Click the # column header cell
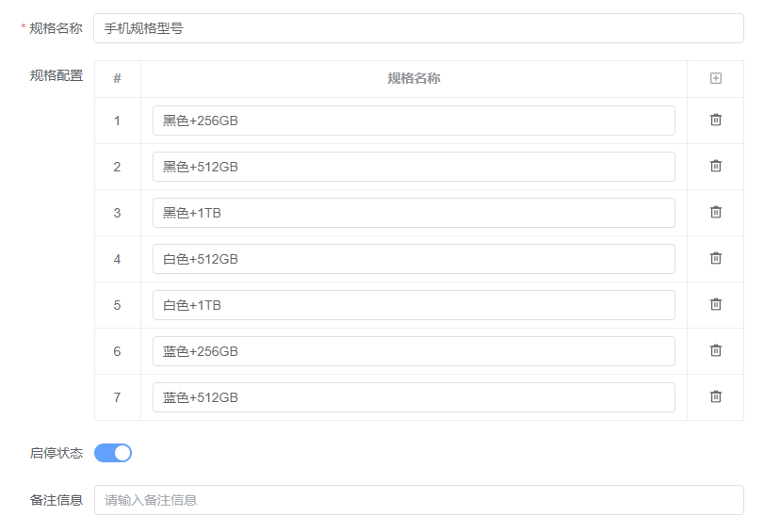 tap(117, 78)
